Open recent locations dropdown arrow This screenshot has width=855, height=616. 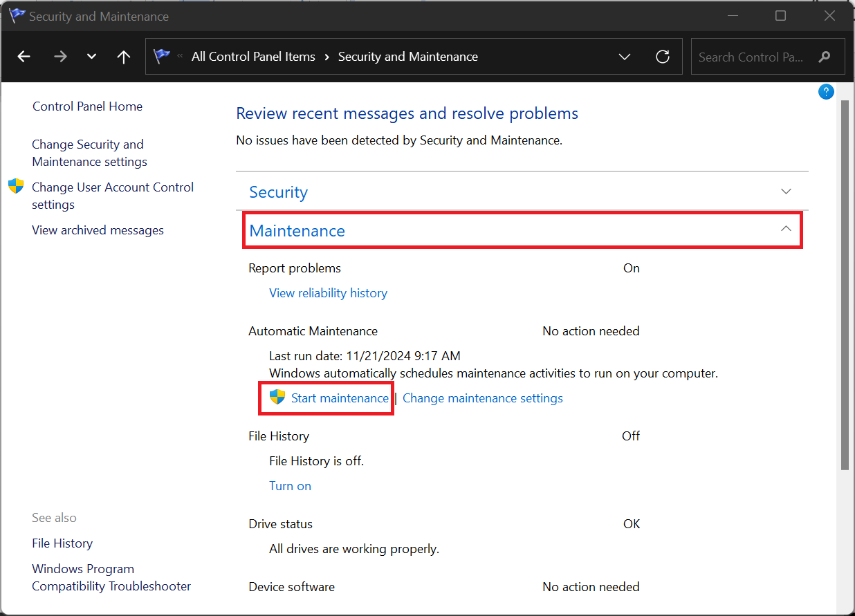point(91,57)
